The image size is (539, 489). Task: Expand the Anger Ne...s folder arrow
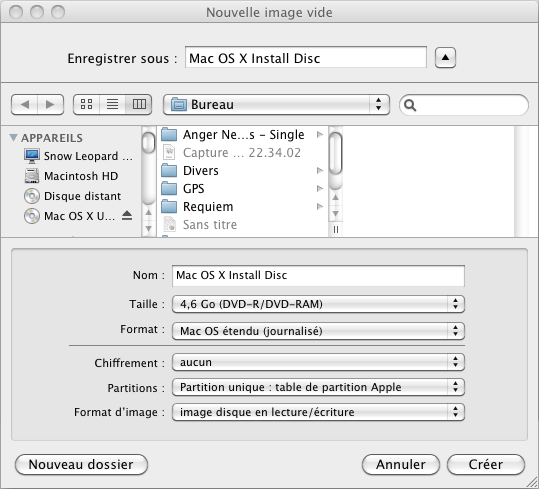(320, 134)
